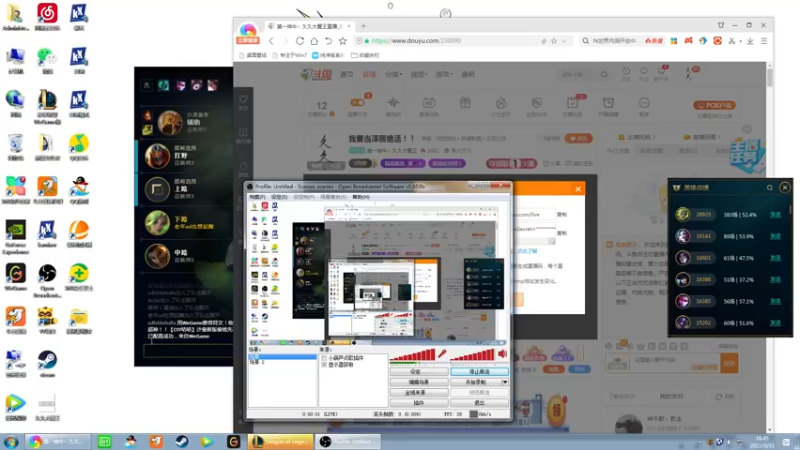Click the OBS Edit Scene button
Viewport: 800px width, 450px height.
(x=419, y=382)
